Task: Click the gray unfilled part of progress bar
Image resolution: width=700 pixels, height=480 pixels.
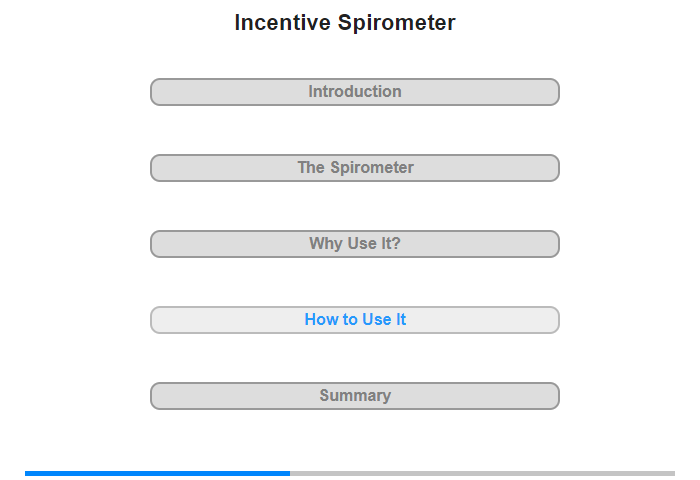Action: tap(482, 473)
